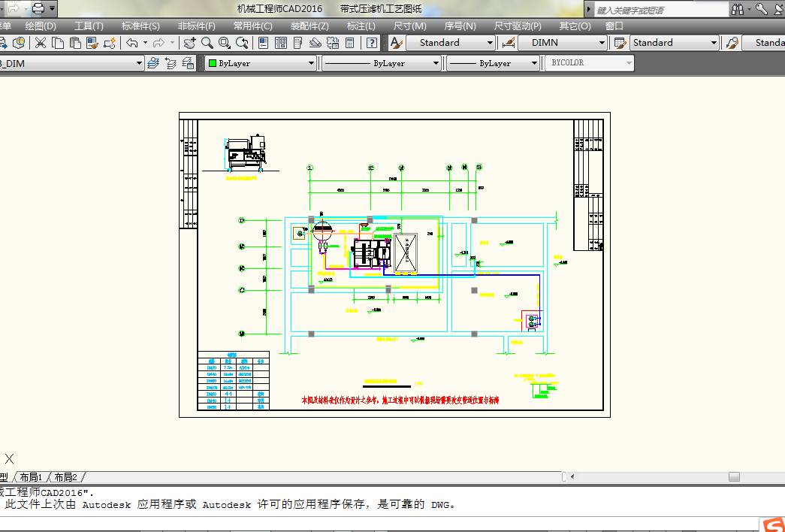Open the 尺寸驱动(P) menu

click(518, 26)
